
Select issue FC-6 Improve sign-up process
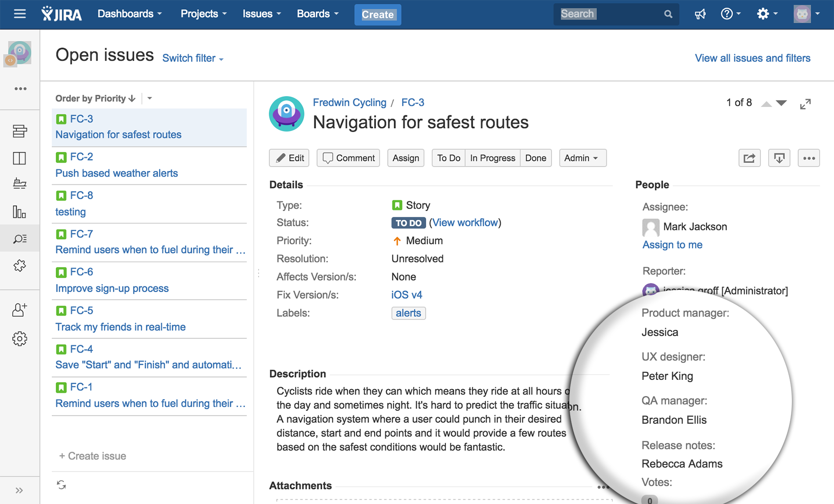[149, 281]
